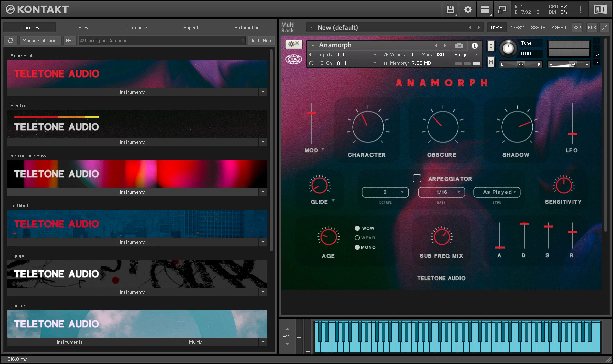The width and height of the screenshot is (613, 364).
Task: Select next instrument preset arrow for Anamorph
Action: 445,45
